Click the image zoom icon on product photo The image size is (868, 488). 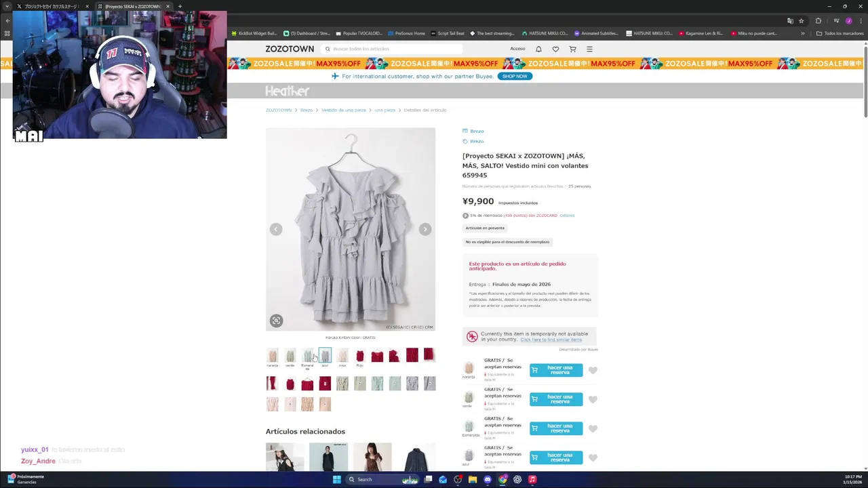pos(276,321)
